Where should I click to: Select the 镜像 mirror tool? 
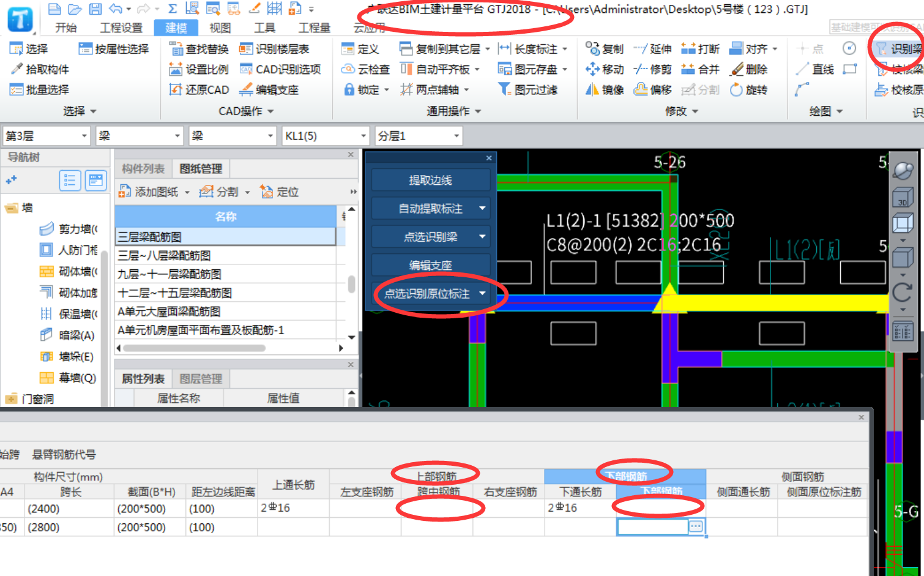[x=605, y=89]
